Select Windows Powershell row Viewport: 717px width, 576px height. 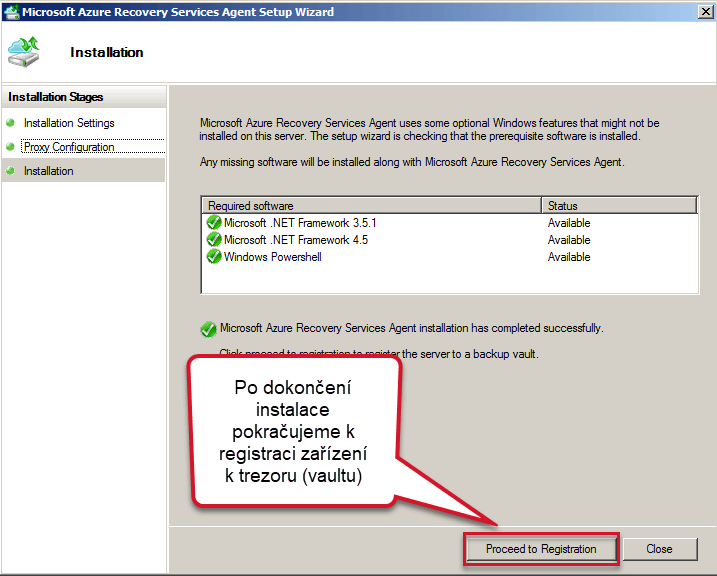pos(450,256)
